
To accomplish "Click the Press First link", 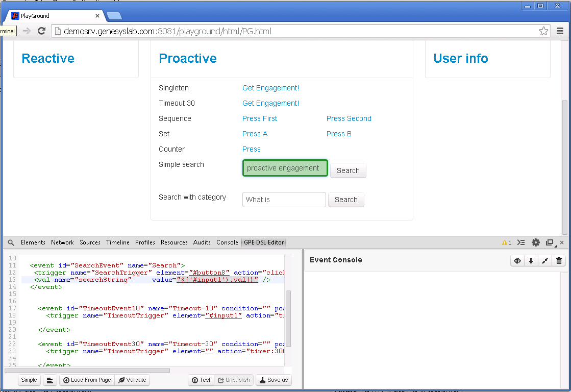I will pos(260,118).
